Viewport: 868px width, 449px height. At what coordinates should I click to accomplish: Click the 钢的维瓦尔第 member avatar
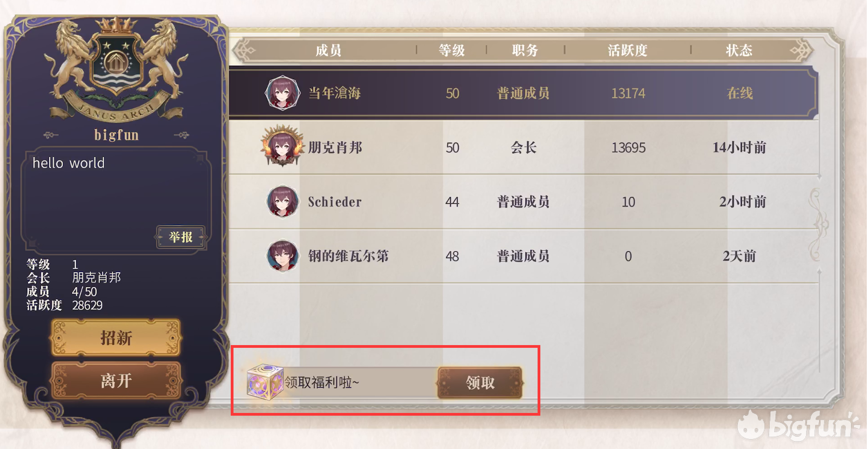283,256
